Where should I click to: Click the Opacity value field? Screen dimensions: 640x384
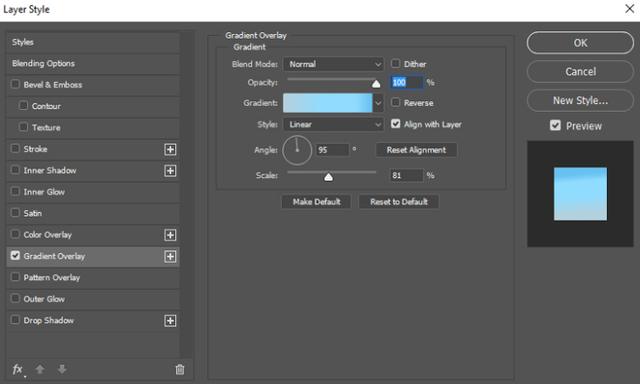tap(407, 82)
